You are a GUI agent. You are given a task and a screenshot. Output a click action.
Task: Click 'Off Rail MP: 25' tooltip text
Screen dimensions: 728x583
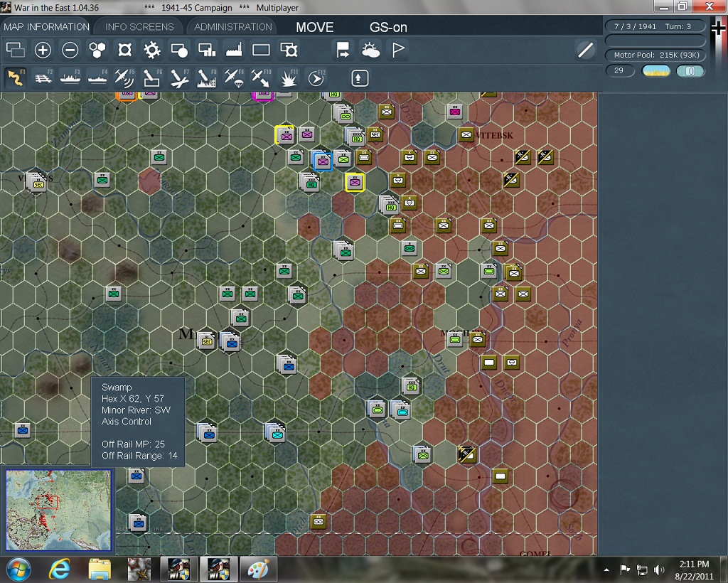click(x=133, y=444)
